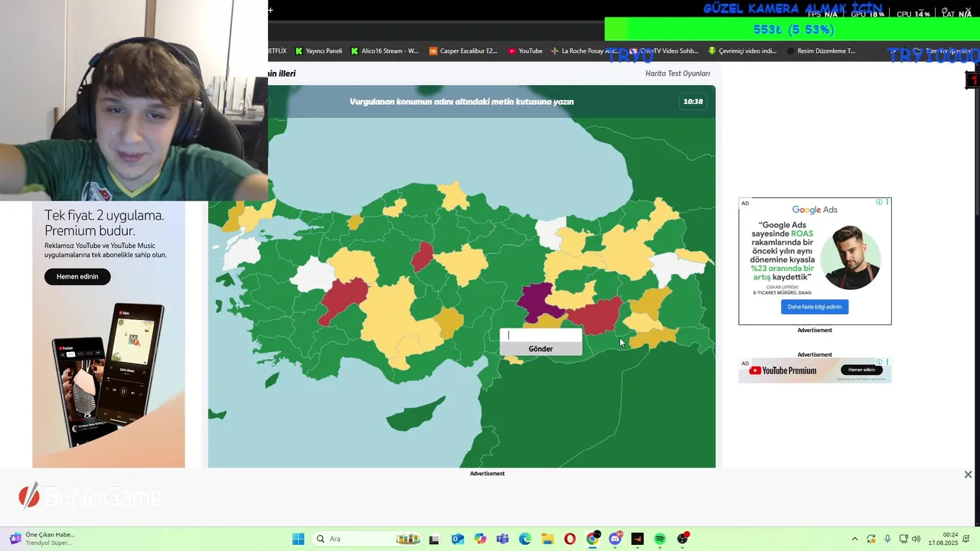Open the clock and date showing 00:24
Image resolution: width=980 pixels, height=551 pixels.
tap(943, 539)
